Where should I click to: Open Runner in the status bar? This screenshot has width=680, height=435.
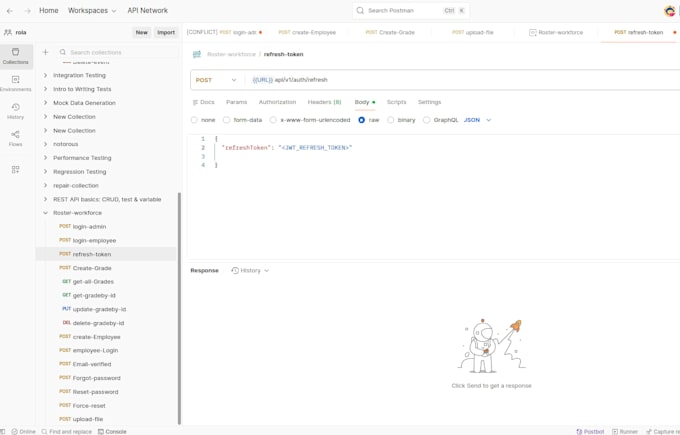625,432
